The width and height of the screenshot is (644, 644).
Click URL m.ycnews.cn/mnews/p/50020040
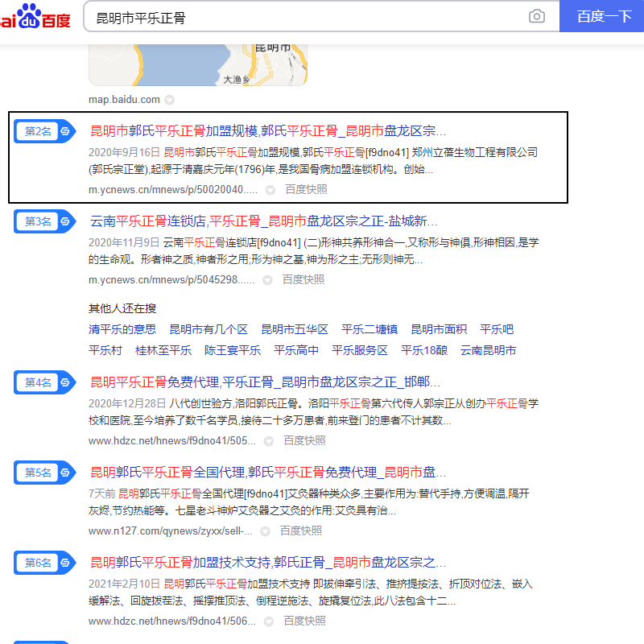(x=173, y=190)
